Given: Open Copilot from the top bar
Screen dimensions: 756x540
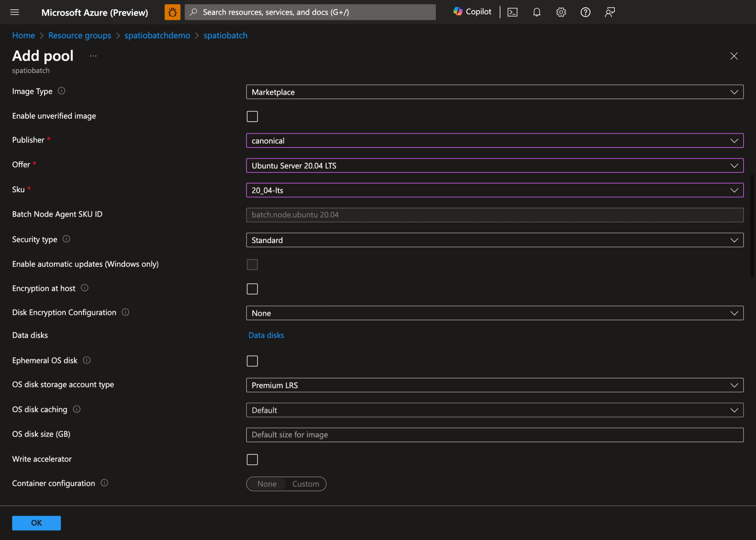Looking at the screenshot, I should [x=472, y=12].
